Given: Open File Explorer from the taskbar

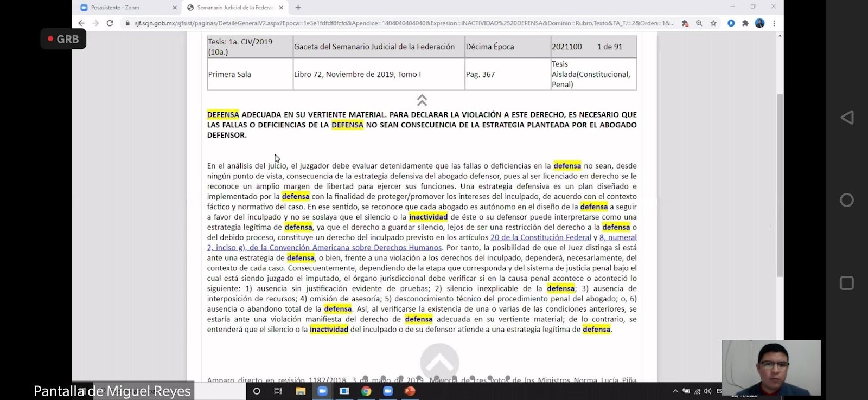Looking at the screenshot, I should pyautogui.click(x=301, y=391).
